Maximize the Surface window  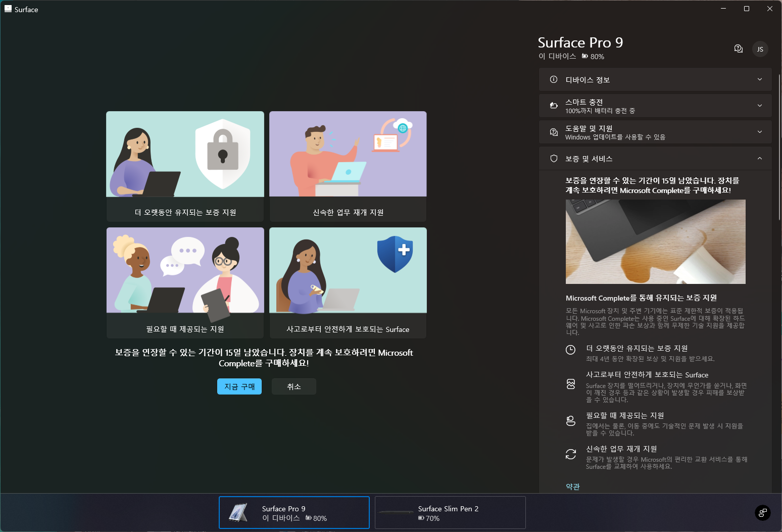click(747, 9)
